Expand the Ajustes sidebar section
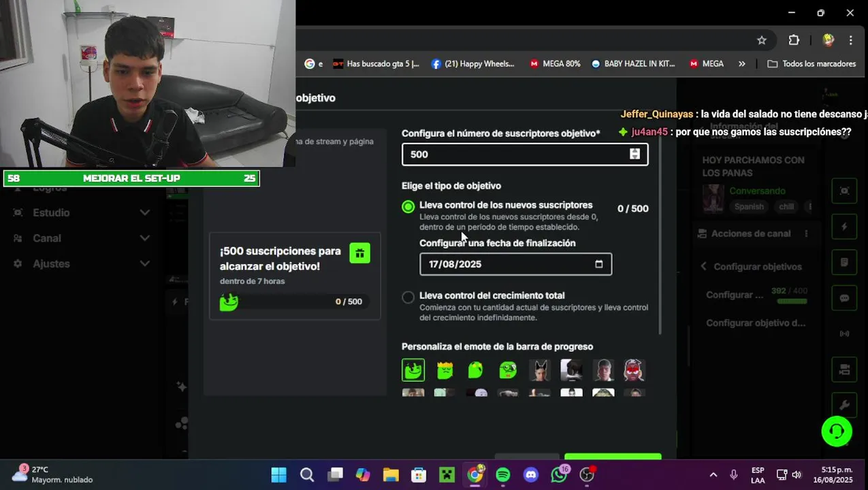 click(x=144, y=263)
